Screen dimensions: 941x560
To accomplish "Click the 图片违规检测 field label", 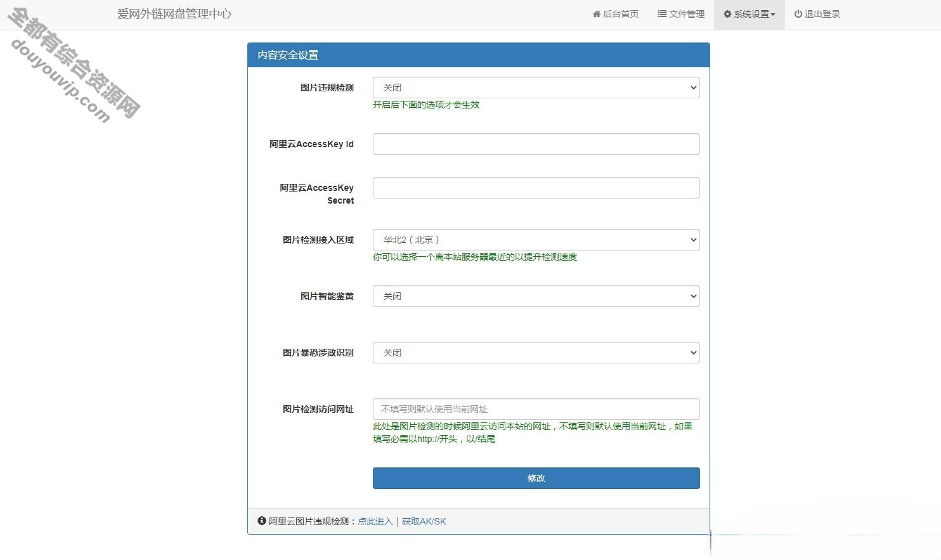I will (x=327, y=88).
